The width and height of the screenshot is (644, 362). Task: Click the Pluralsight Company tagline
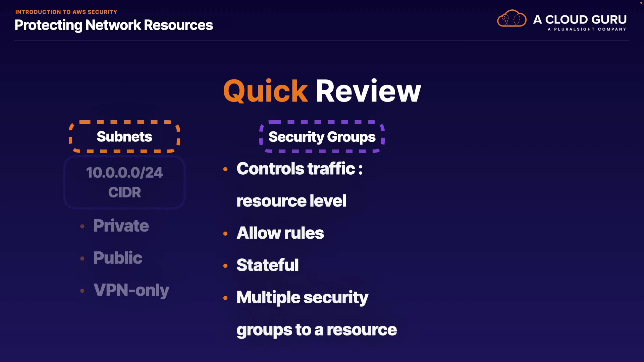click(x=587, y=29)
